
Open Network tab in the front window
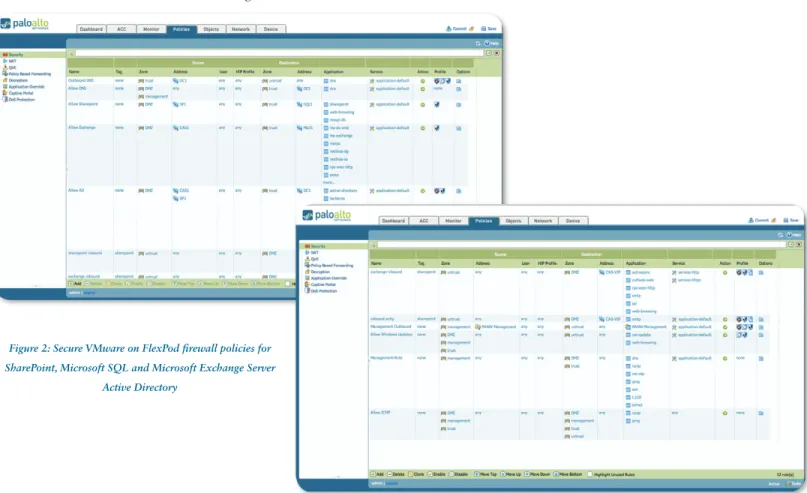(543, 221)
